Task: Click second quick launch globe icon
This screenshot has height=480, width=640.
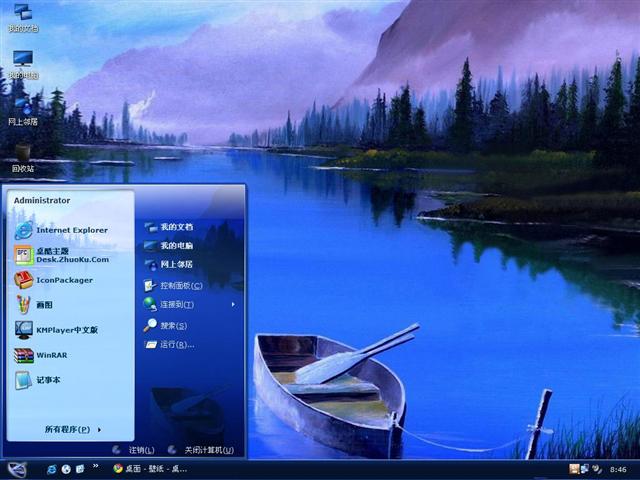Action: (66, 469)
